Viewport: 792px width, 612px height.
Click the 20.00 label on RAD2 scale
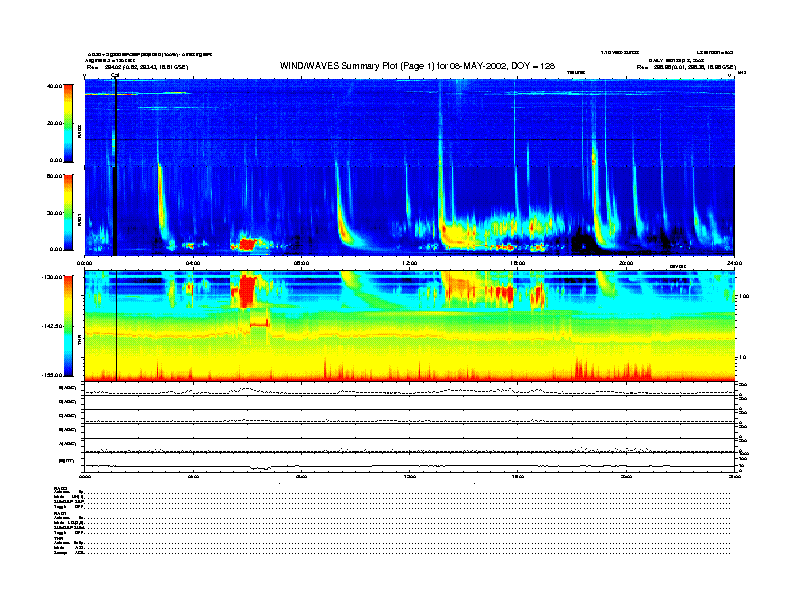click(x=54, y=123)
